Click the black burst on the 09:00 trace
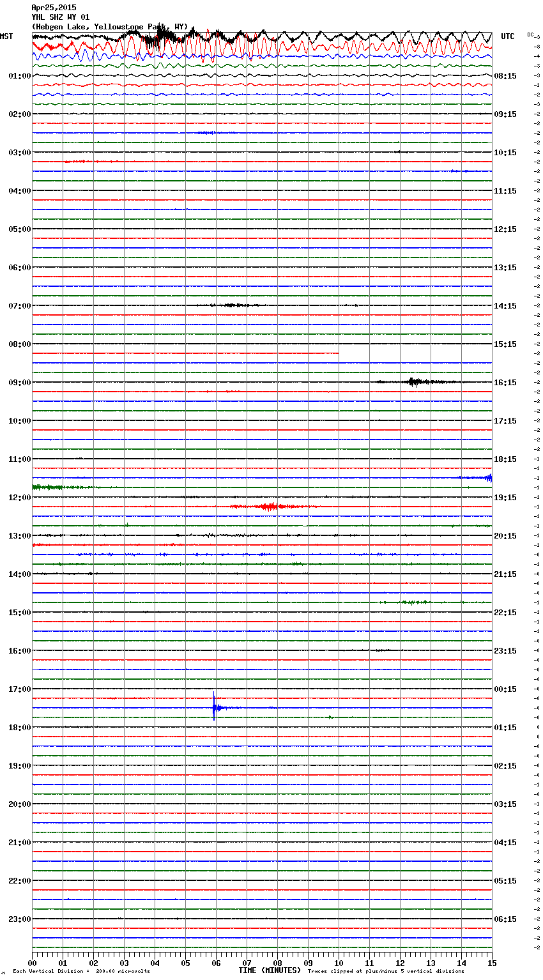The image size is (543, 980). [x=415, y=382]
